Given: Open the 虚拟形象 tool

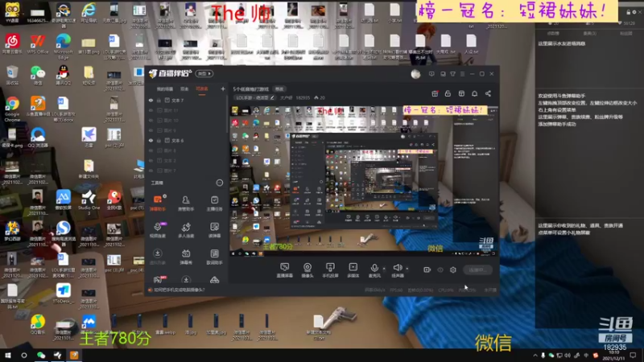Looking at the screenshot, I should coord(158,257).
